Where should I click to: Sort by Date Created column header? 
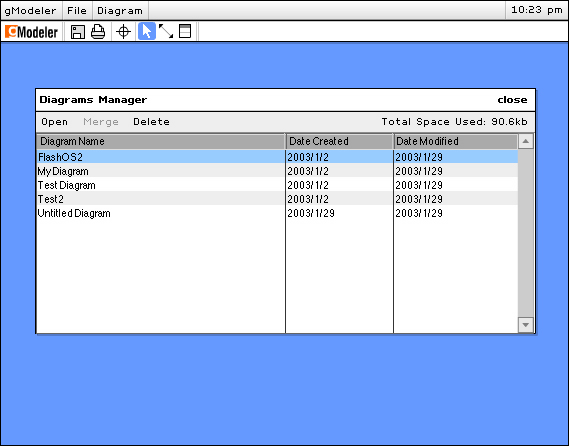pyautogui.click(x=340, y=141)
